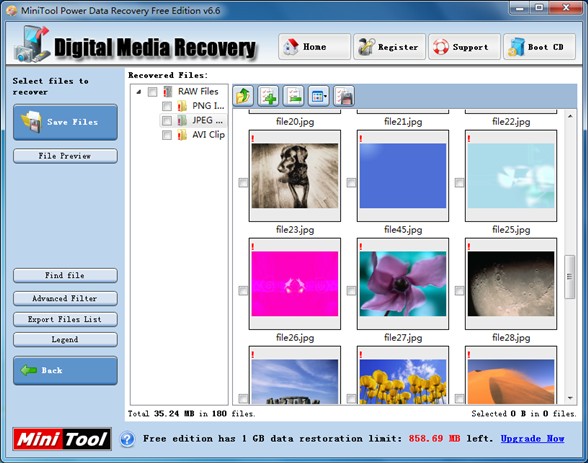This screenshot has height=463, width=588.
Task: Click the PNG folder icon in tree
Action: (x=182, y=106)
